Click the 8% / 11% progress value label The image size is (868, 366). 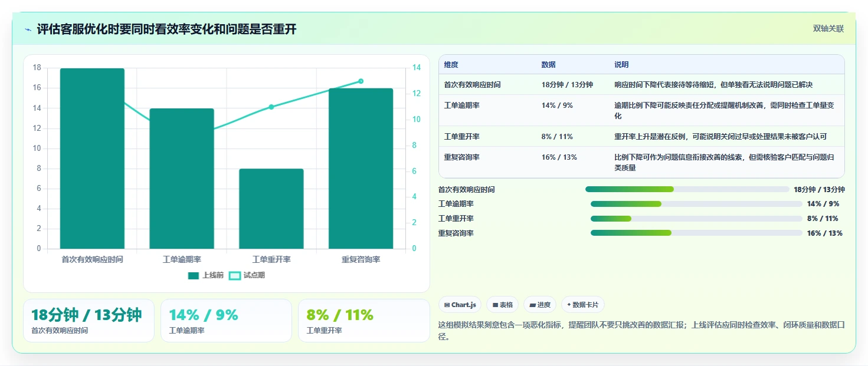(x=823, y=219)
